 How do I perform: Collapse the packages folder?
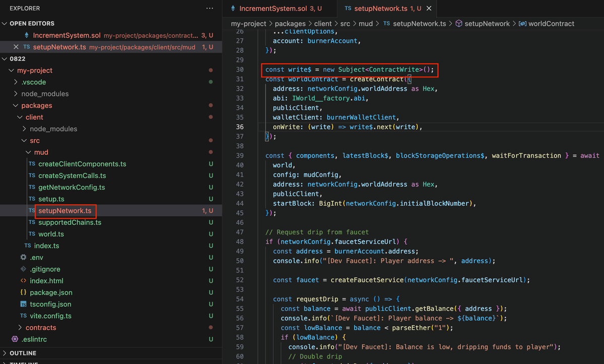point(17,106)
